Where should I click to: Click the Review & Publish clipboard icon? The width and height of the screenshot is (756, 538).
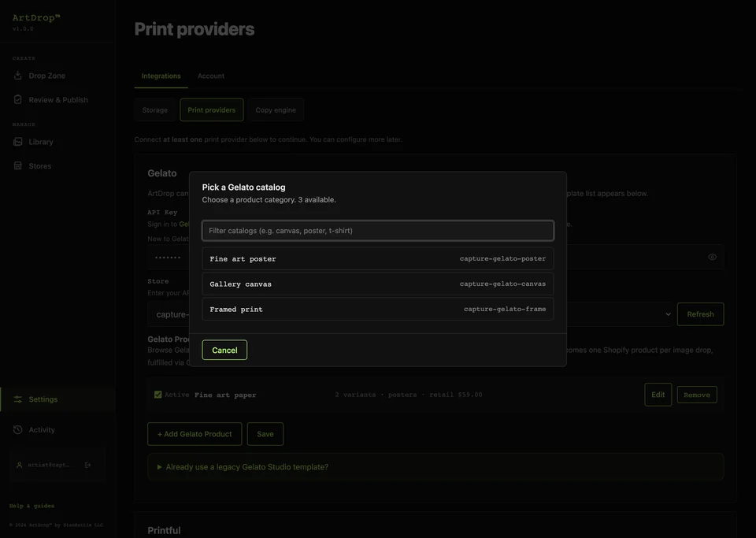point(18,99)
